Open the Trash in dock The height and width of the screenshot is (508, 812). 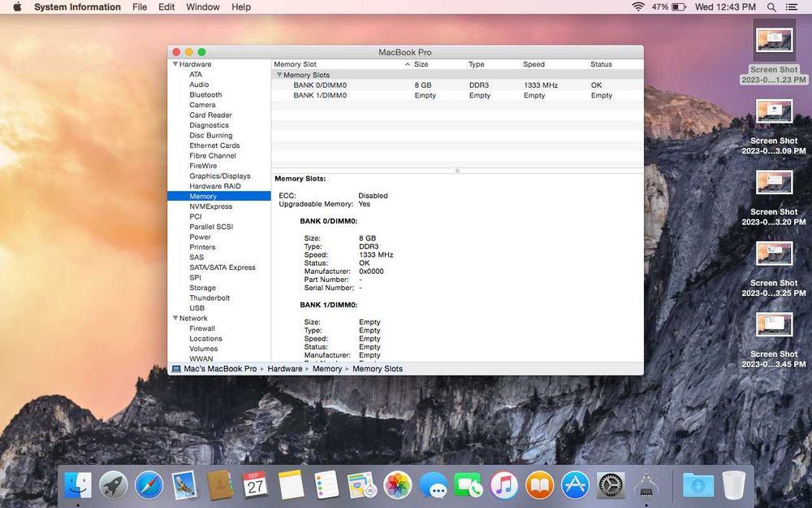734,486
